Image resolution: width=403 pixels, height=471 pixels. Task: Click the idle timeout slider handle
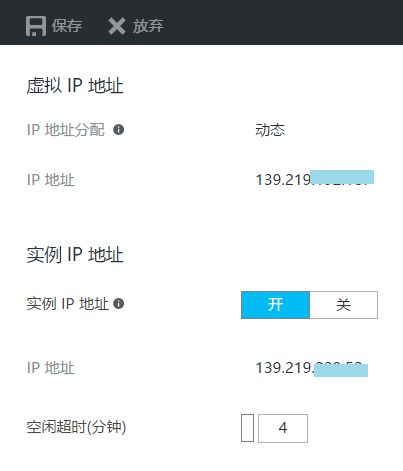click(247, 428)
